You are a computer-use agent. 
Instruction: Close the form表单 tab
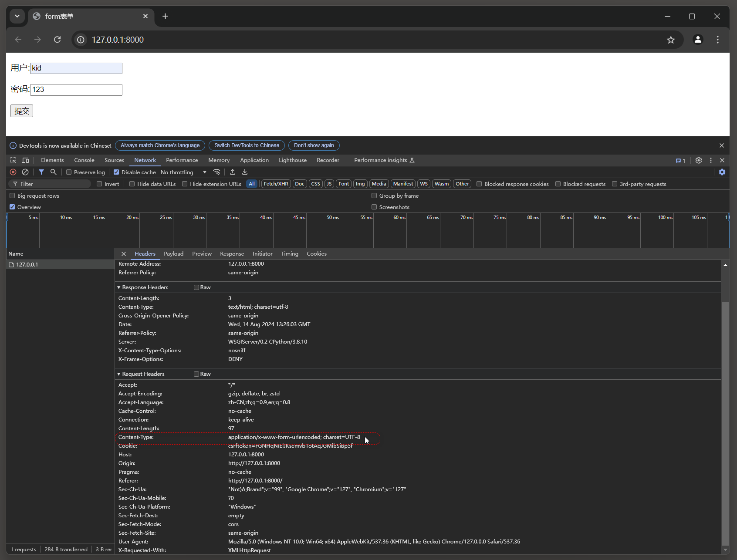coord(145,16)
